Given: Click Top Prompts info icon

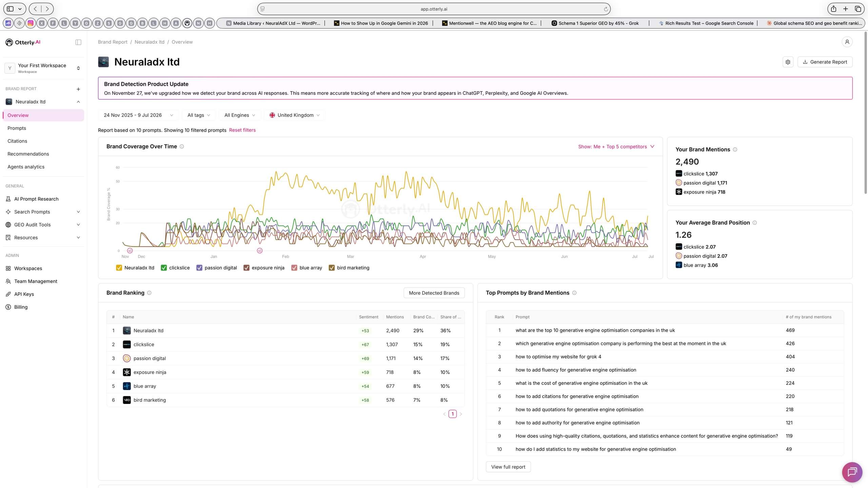Looking at the screenshot, I should coord(574,293).
